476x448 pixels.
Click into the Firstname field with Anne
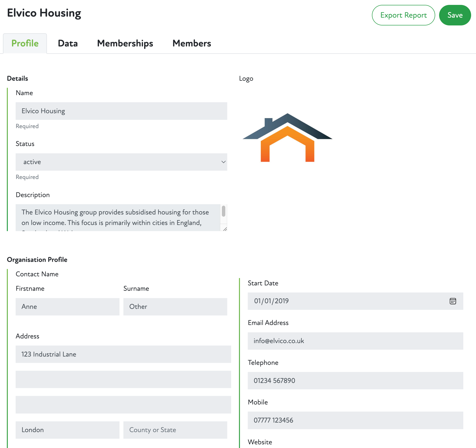point(67,307)
